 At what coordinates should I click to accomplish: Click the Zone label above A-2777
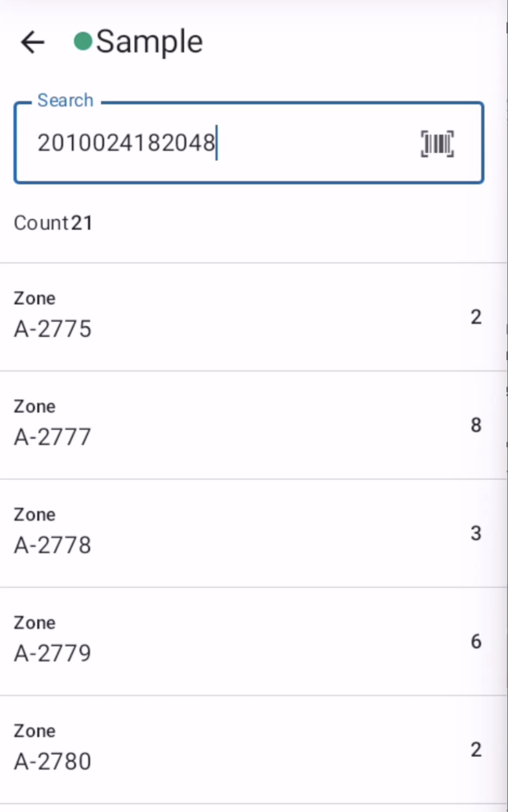tap(34, 407)
